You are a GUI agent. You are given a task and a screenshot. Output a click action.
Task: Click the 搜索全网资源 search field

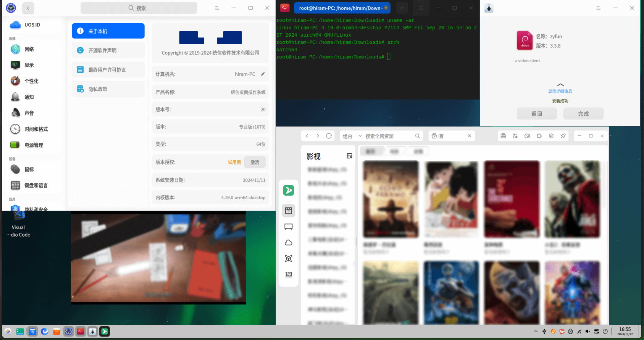click(x=389, y=136)
